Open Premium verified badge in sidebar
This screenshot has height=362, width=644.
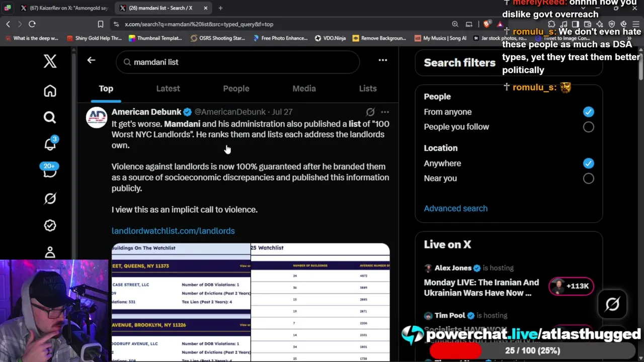tap(50, 226)
